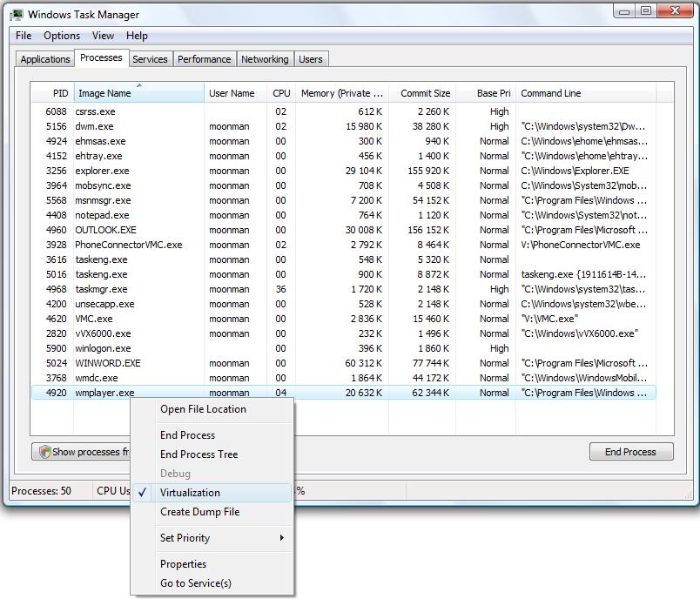Click the End Process button at bottom right
Viewport: 700px width, 599px height.
tap(631, 452)
